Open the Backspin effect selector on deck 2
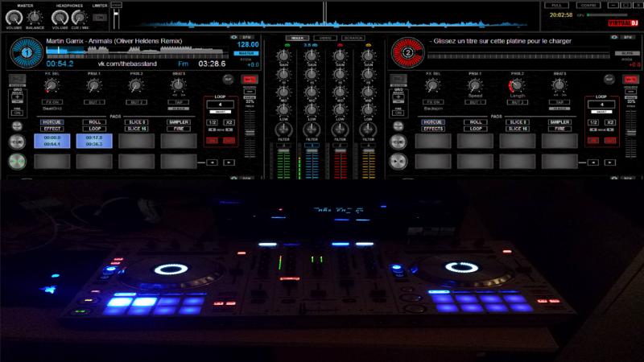 (433, 109)
